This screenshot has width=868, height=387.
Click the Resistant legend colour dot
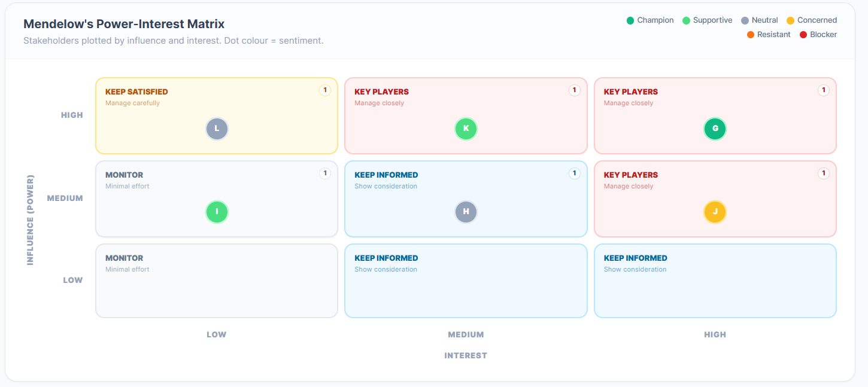pyautogui.click(x=751, y=35)
